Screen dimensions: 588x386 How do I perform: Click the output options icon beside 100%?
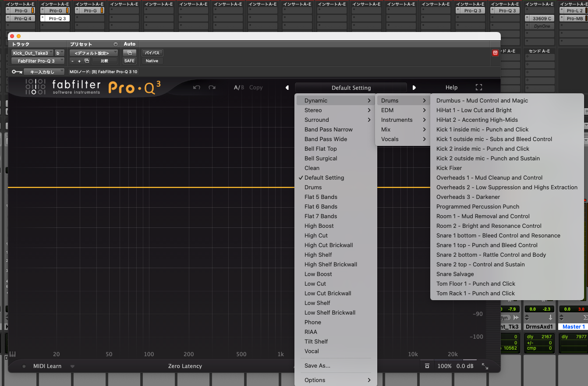tap(427, 366)
